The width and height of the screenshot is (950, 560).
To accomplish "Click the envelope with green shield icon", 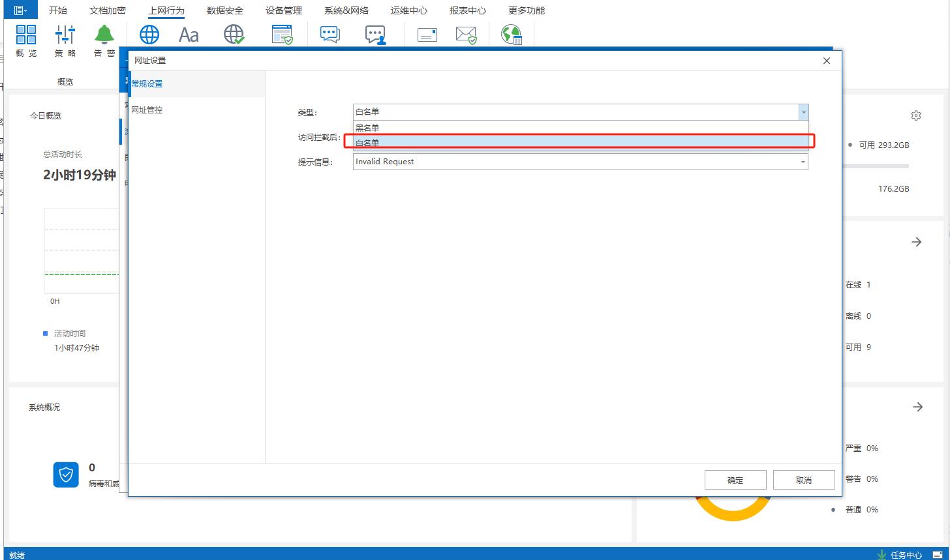I will click(467, 35).
